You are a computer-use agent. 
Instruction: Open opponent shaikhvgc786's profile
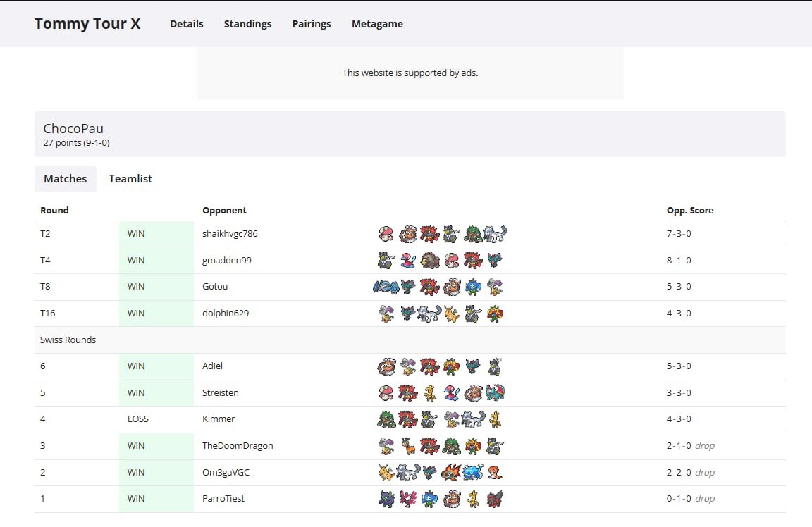230,233
